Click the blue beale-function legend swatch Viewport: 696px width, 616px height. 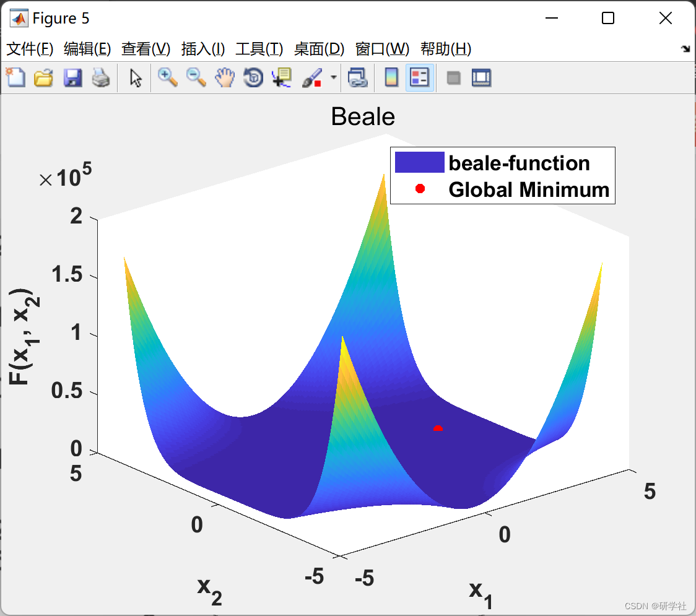click(419, 162)
